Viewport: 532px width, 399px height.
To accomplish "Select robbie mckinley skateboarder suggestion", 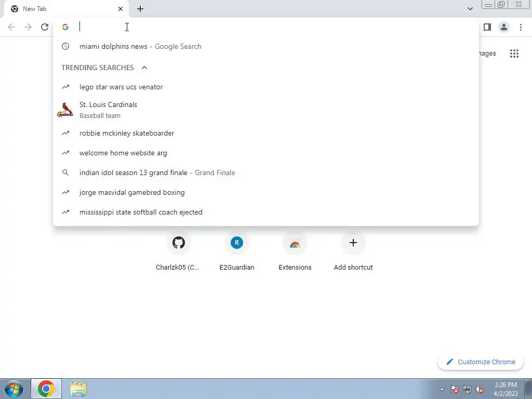I will (266, 134).
